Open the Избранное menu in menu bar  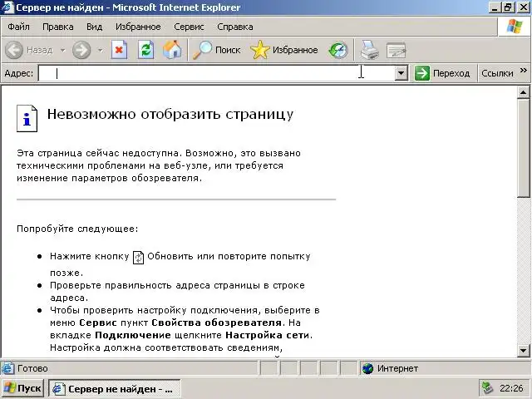point(138,27)
